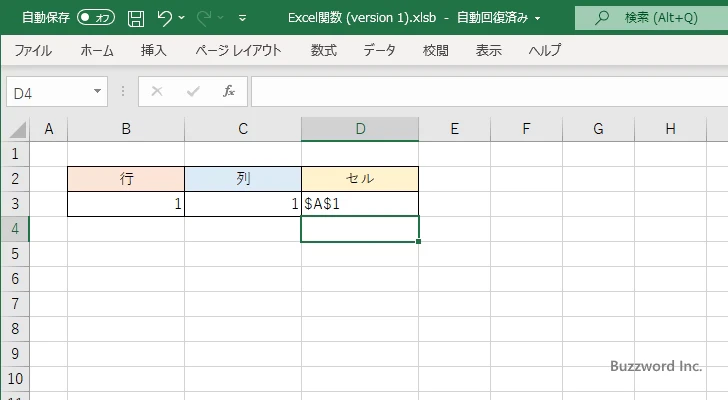The image size is (728, 400).
Task: Click the セル header cell D2
Action: (360, 179)
